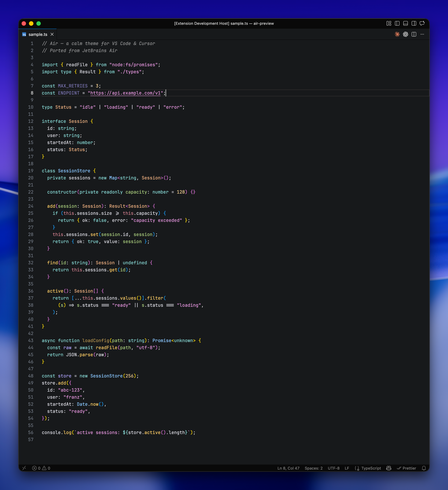Open the ChatGPT knot-logo icon
Image resolution: width=448 pixels, height=490 pixels.
(x=405, y=34)
